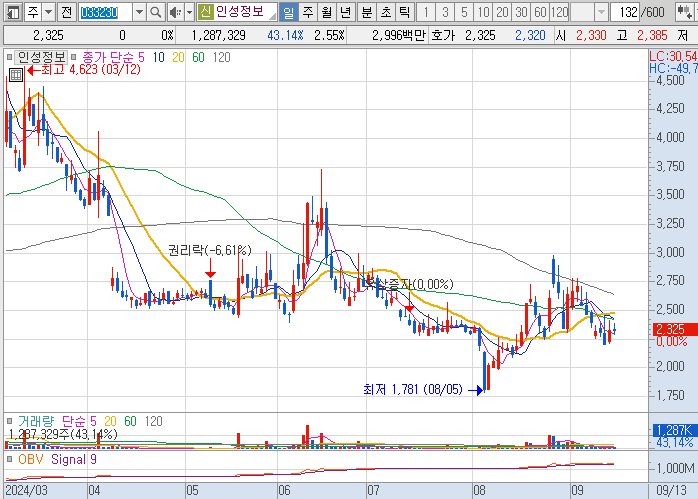Click the 60-day moving average legend value
The width and height of the screenshot is (698, 499).
199,57
